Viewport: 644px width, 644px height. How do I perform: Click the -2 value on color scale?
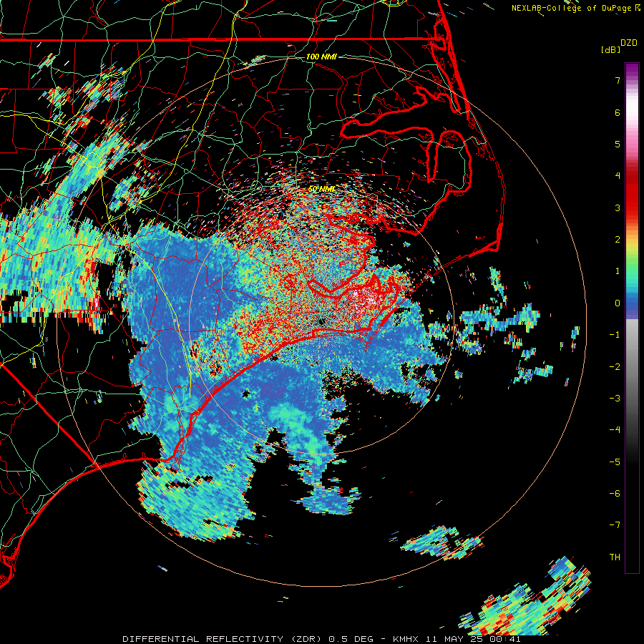coord(615,367)
